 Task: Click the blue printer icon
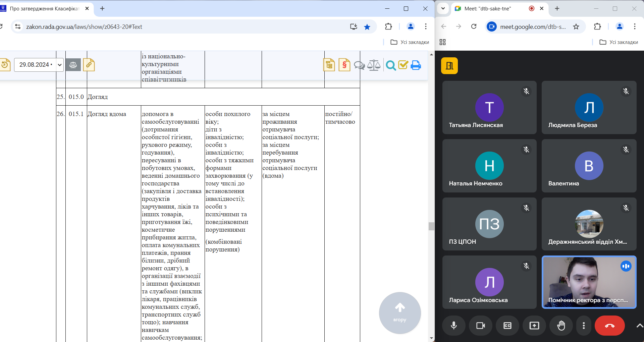(416, 65)
